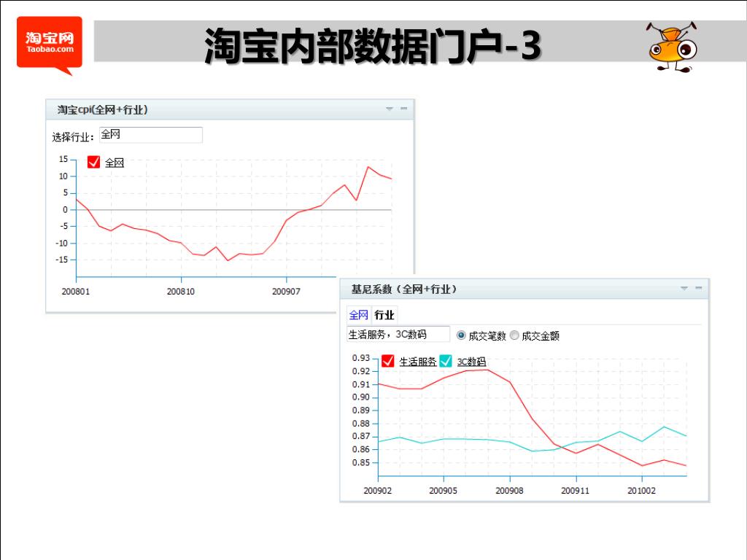Click the industry field showing 生活服务，3C数码
Image resolution: width=747 pixels, height=560 pixels.
398,334
